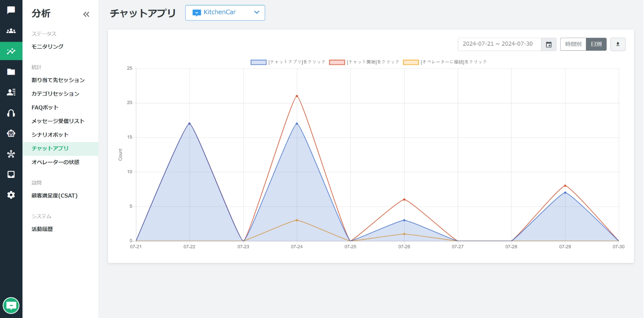Viewport: 644px width, 318px height.
Task: Toggle [チャット開始]をクリック legend series
Action: [364, 62]
